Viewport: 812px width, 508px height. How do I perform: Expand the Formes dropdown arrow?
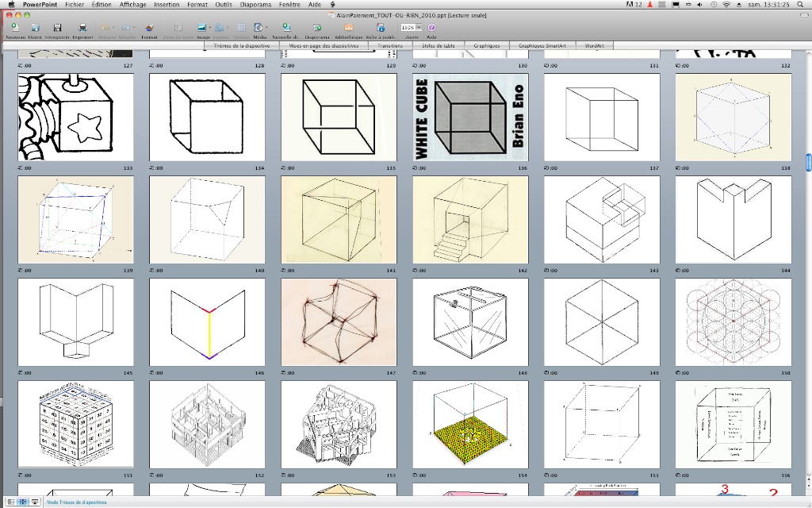click(228, 28)
